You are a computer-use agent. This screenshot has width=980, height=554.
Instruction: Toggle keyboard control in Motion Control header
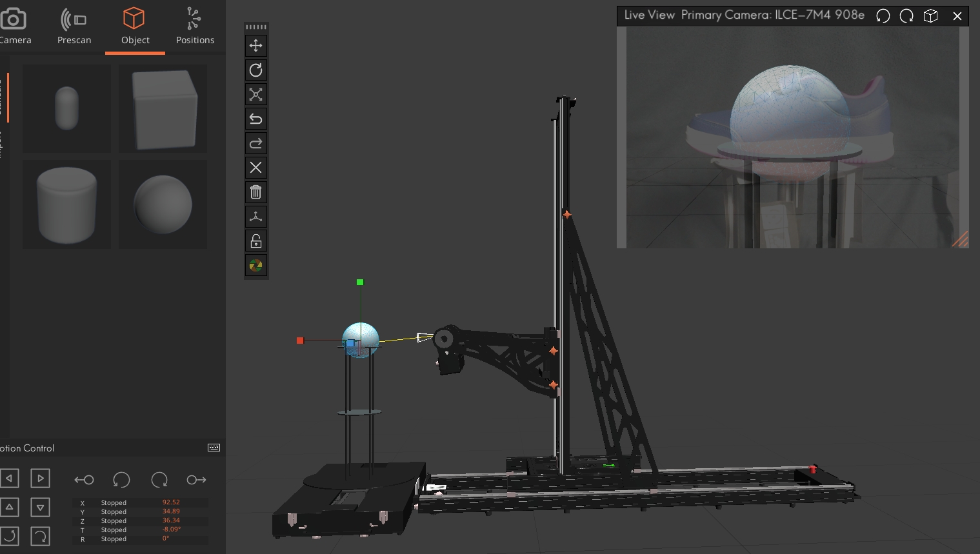tap(214, 448)
